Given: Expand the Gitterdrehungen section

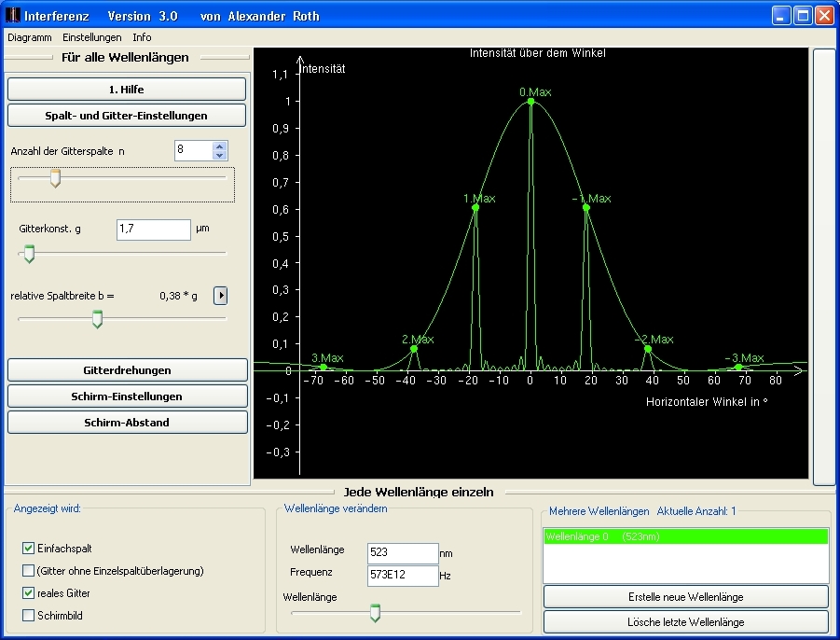Looking at the screenshot, I should point(127,370).
